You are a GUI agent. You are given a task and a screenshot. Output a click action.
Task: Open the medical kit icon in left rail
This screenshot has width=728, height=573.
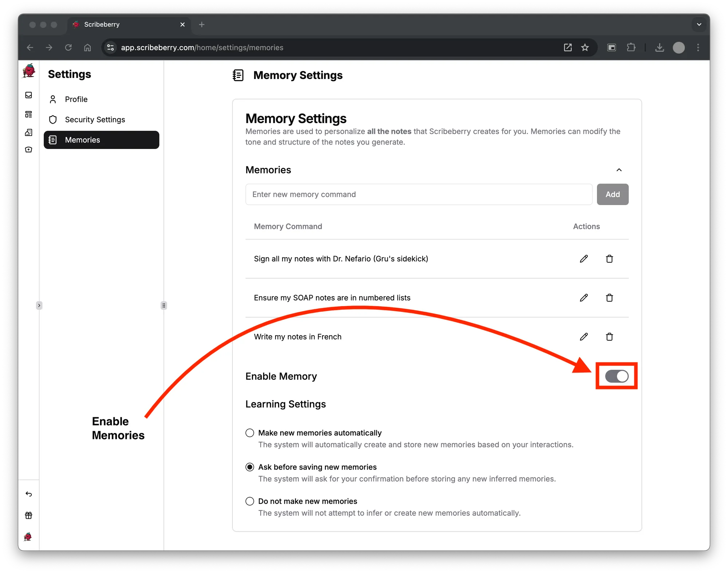tap(29, 149)
